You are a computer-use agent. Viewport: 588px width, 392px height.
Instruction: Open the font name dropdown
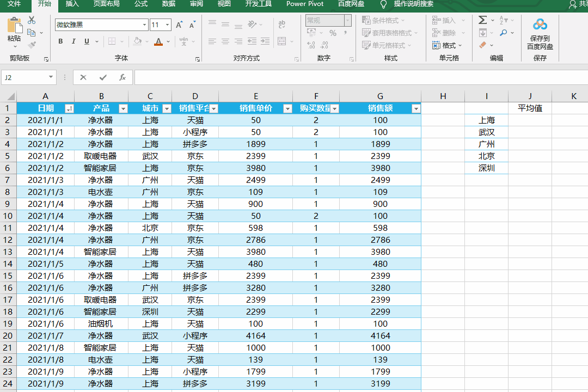coord(144,25)
